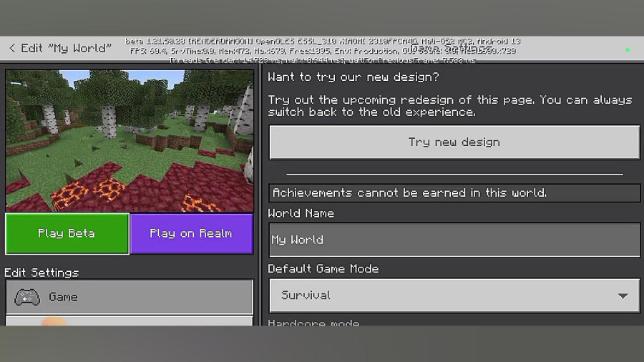The width and height of the screenshot is (644, 362).
Task: Open the Game settings tab
Action: (130, 297)
